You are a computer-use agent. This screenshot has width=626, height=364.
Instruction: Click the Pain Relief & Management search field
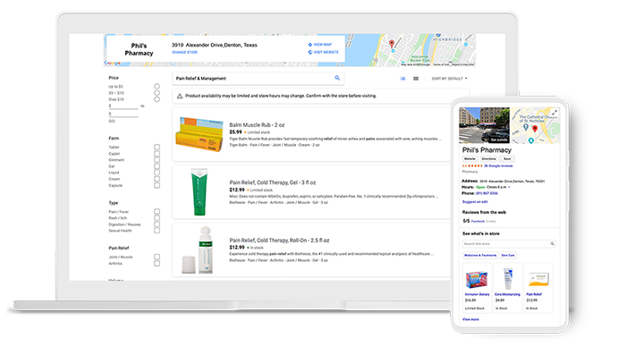258,78
